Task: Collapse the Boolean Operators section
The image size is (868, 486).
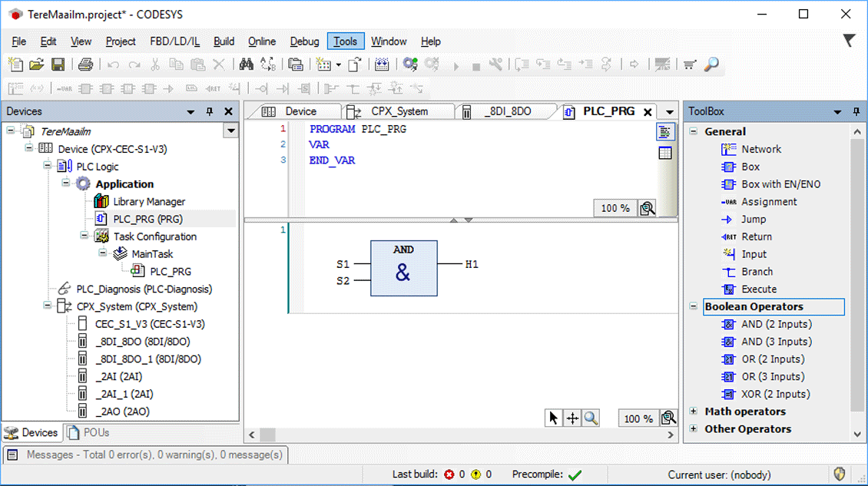Action: tap(693, 306)
